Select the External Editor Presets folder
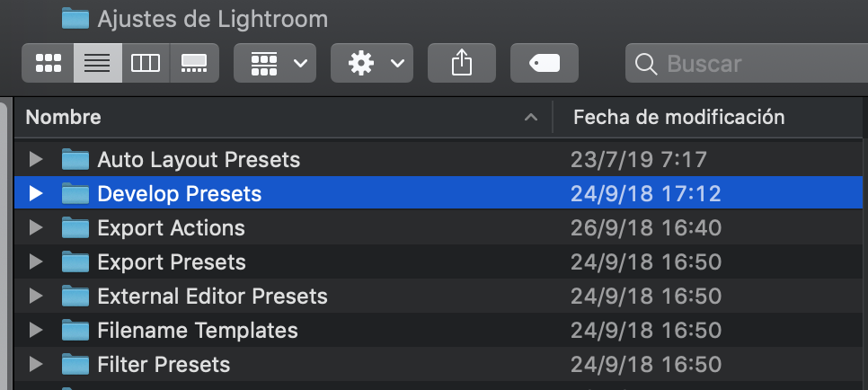The width and height of the screenshot is (868, 390). click(x=438, y=297)
